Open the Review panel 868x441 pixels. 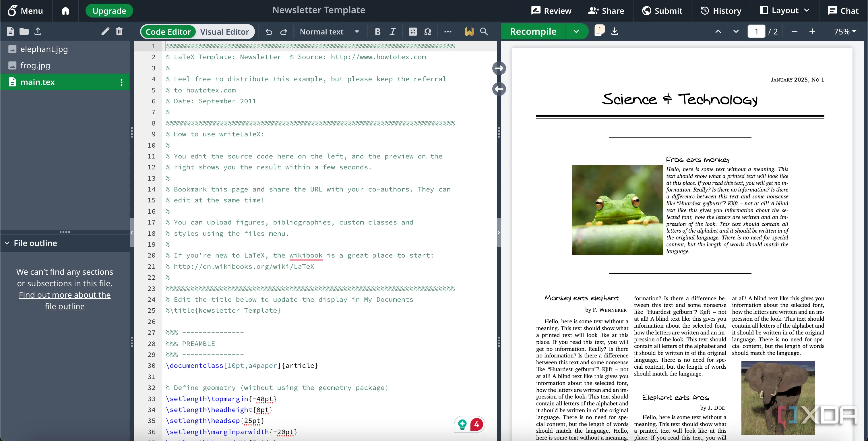(x=551, y=11)
